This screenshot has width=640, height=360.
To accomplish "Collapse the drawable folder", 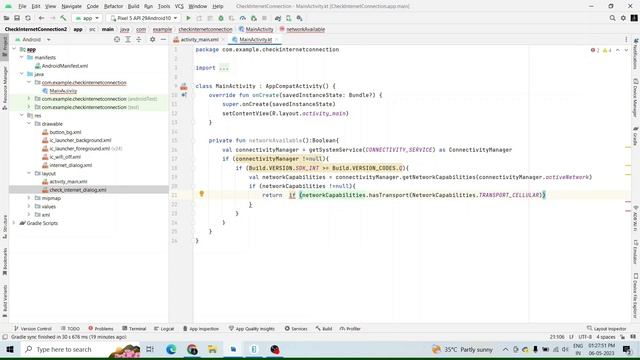I will coord(29,124).
